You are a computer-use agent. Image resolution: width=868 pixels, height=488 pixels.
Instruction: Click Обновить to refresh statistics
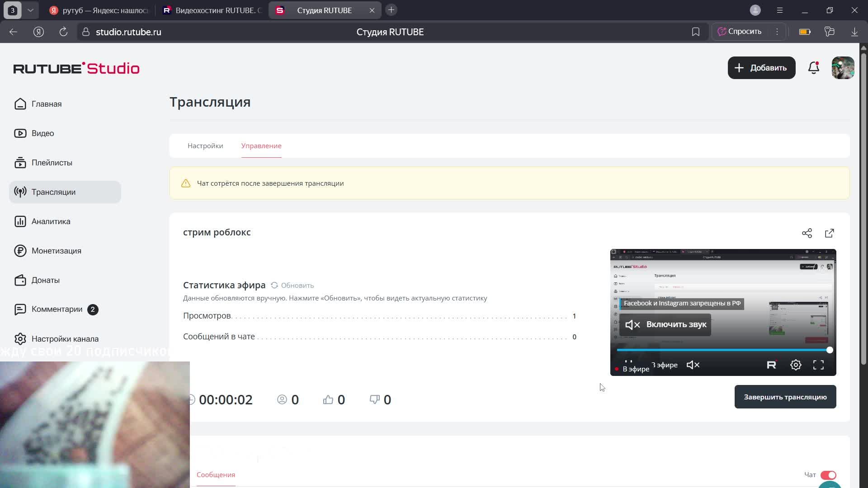[x=292, y=286]
